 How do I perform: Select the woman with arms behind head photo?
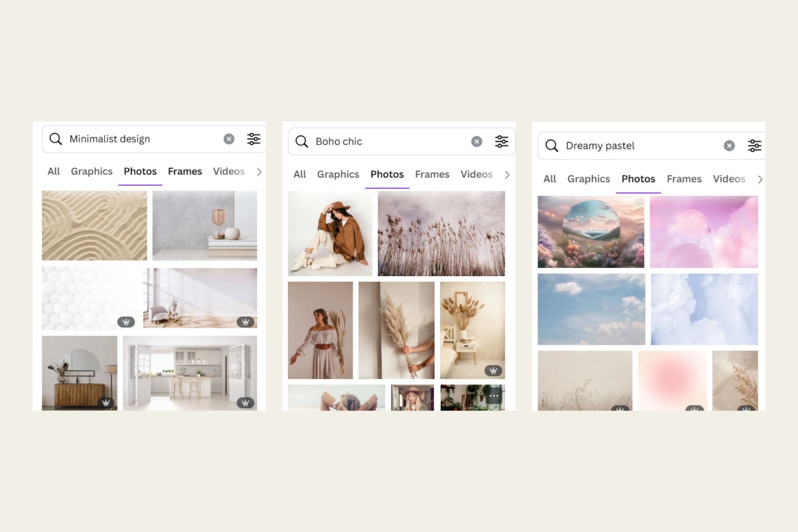[x=336, y=397]
